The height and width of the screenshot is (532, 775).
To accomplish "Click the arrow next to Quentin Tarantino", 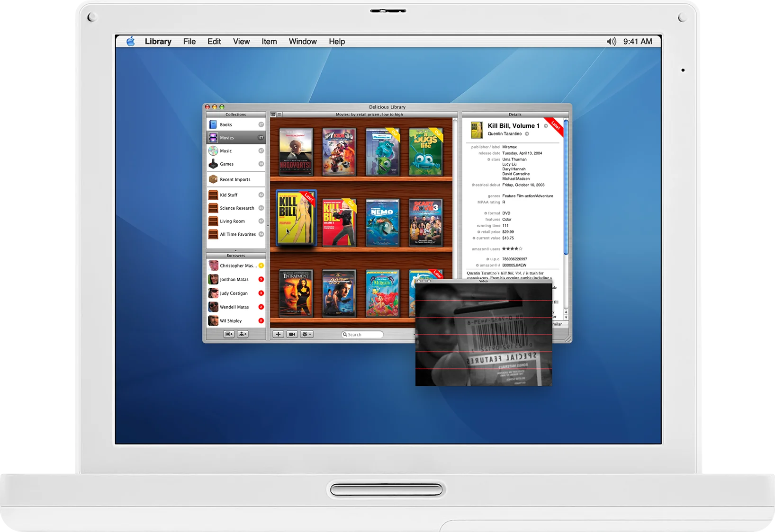I will pos(527,134).
